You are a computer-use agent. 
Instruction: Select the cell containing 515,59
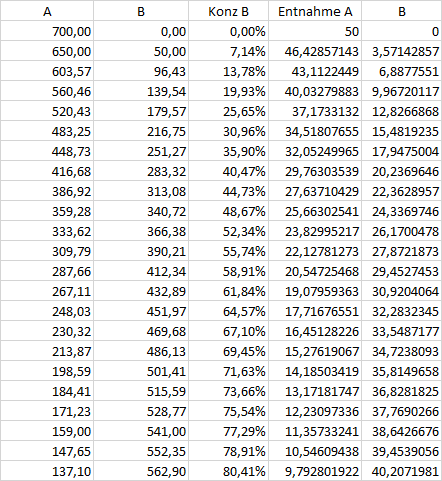pos(141,391)
